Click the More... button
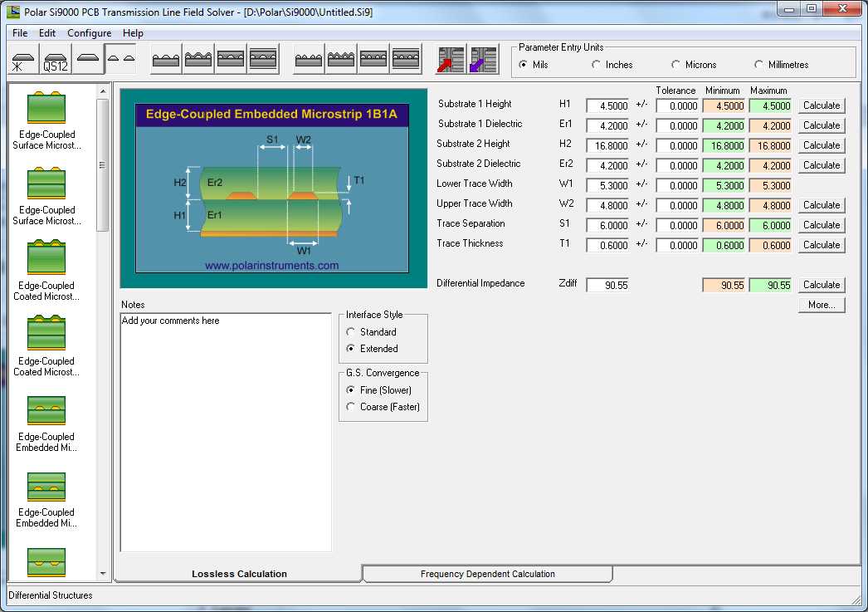This screenshot has height=612, width=868. click(x=822, y=305)
